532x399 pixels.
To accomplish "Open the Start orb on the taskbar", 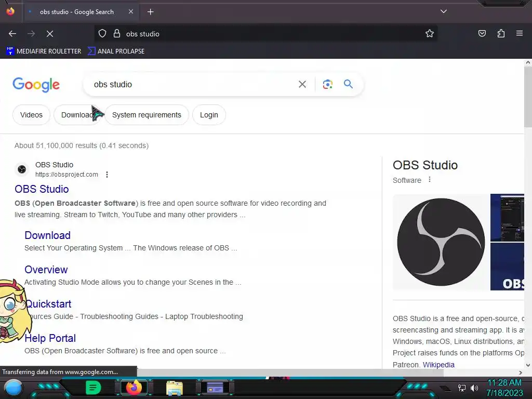I will point(14,389).
